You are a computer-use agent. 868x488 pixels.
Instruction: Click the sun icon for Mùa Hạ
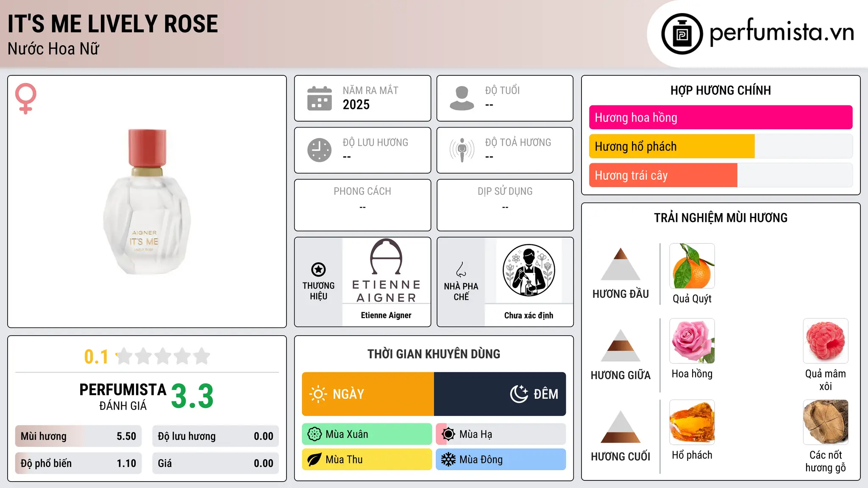(x=448, y=434)
